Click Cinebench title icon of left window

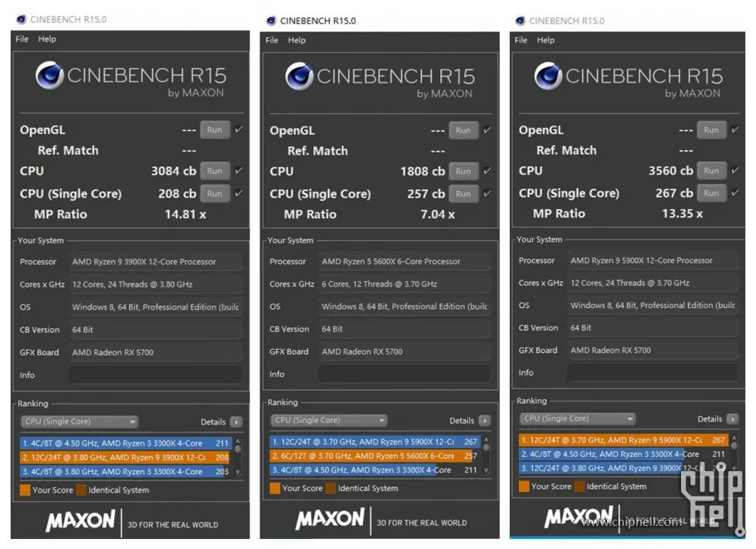click(21, 19)
